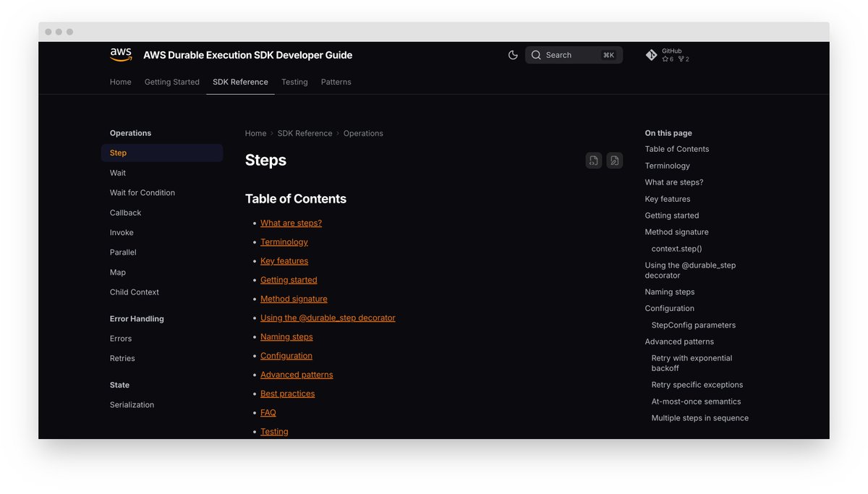Screen dimensions: 868x494
Task: Click Method signature in On this page
Action: (677, 232)
